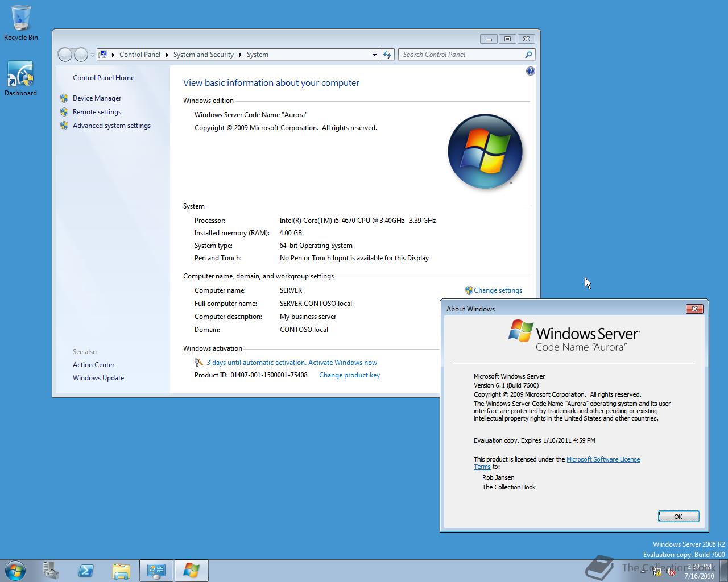
Task: Open Remote settings link
Action: click(x=97, y=112)
